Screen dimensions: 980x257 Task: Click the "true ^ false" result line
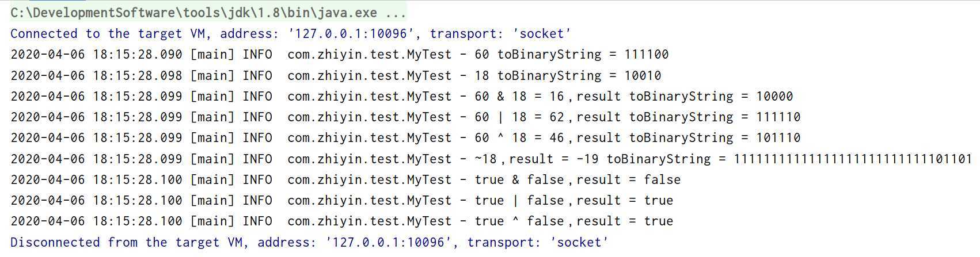click(x=342, y=221)
